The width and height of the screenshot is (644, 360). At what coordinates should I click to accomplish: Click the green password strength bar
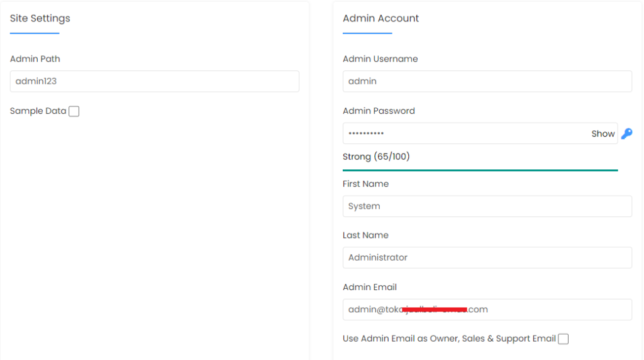click(480, 170)
